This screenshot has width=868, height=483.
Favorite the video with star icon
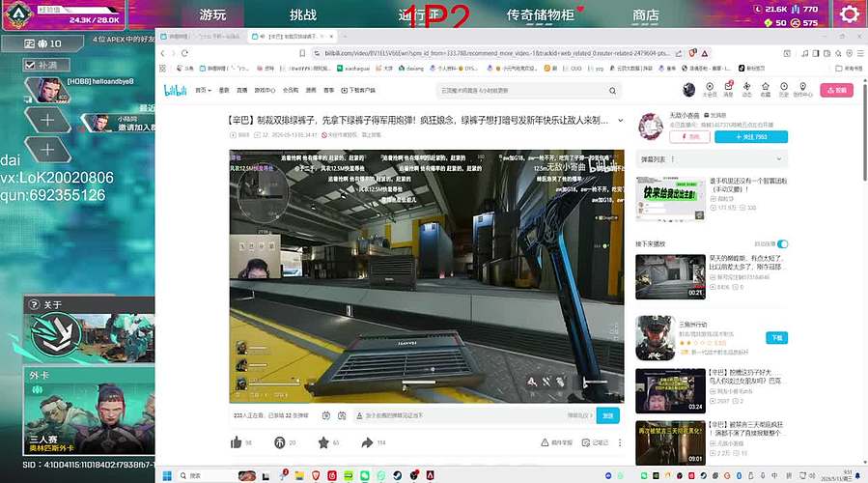pos(323,442)
